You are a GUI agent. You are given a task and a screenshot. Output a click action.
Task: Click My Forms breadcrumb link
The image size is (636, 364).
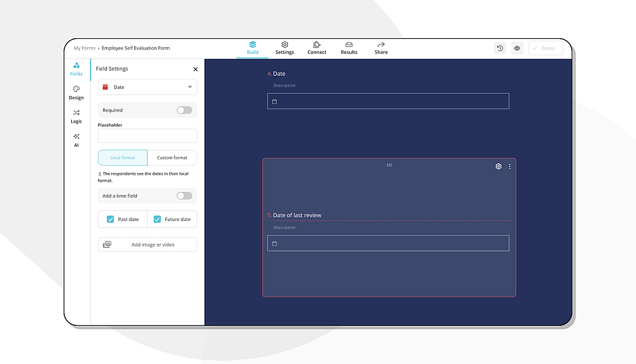pos(85,48)
